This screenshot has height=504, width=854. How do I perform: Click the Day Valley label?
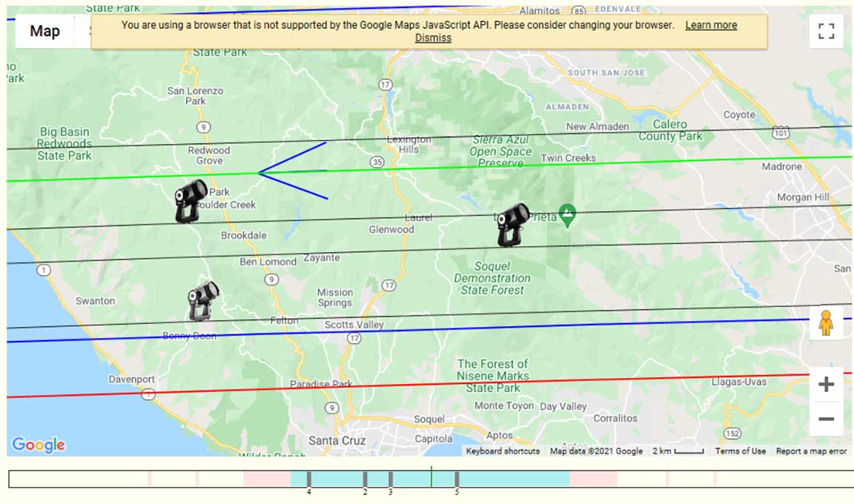coord(563,407)
